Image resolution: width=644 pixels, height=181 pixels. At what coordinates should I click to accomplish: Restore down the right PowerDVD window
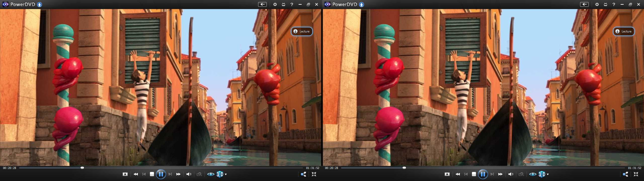tap(630, 4)
